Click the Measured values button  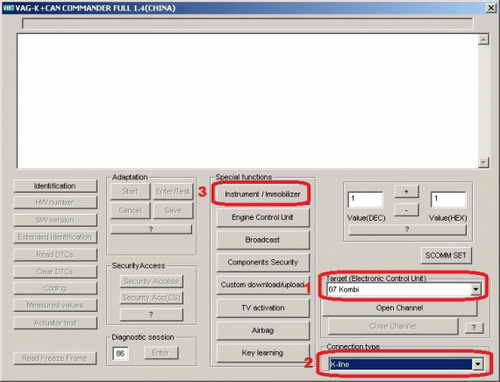point(55,305)
